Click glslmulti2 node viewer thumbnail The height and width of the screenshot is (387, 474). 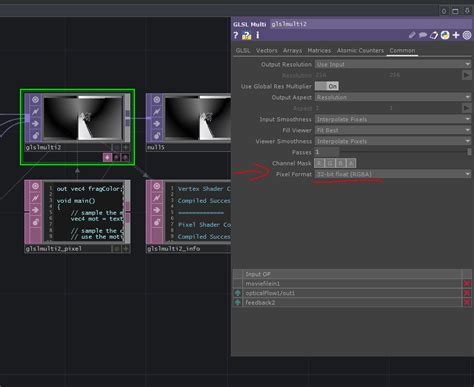[x=83, y=118]
